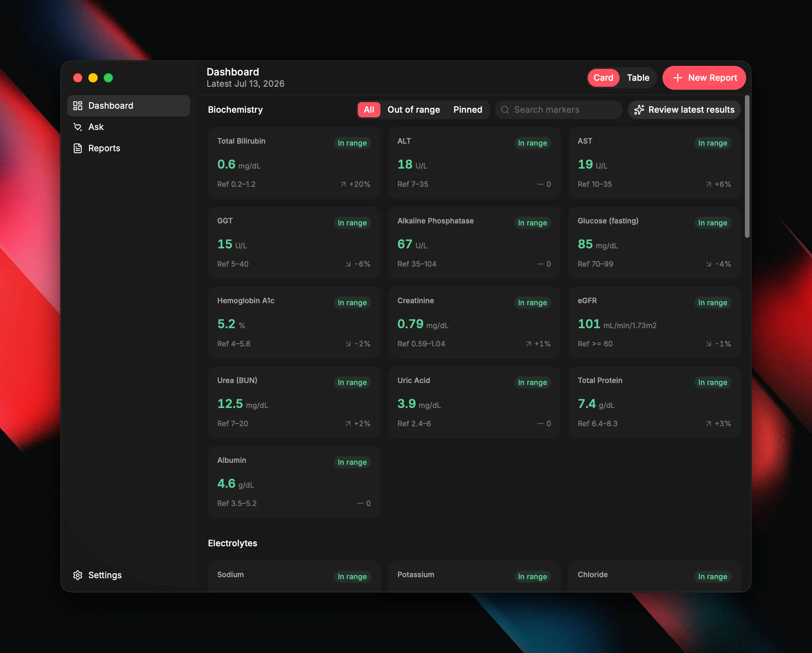The image size is (812, 653).
Task: Filter markers by Out of range
Action: point(414,110)
